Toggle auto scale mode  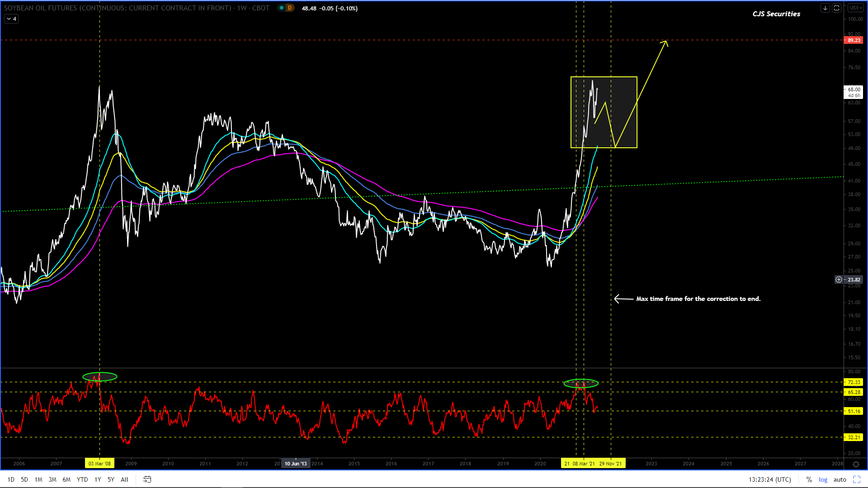pyautogui.click(x=840, y=479)
